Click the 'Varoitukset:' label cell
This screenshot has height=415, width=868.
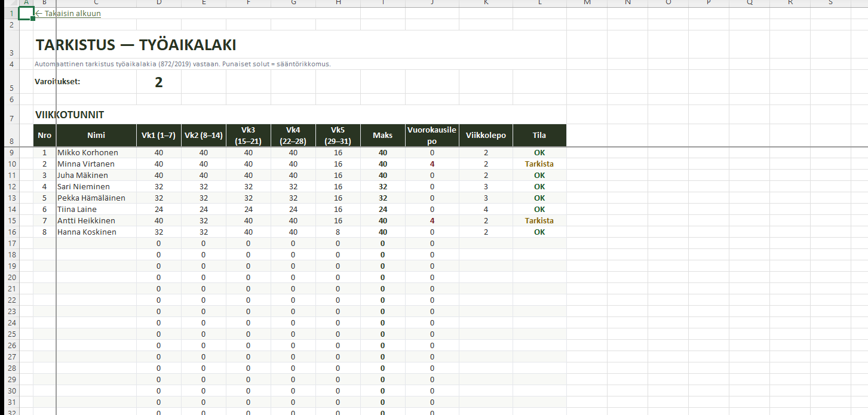[x=57, y=82]
